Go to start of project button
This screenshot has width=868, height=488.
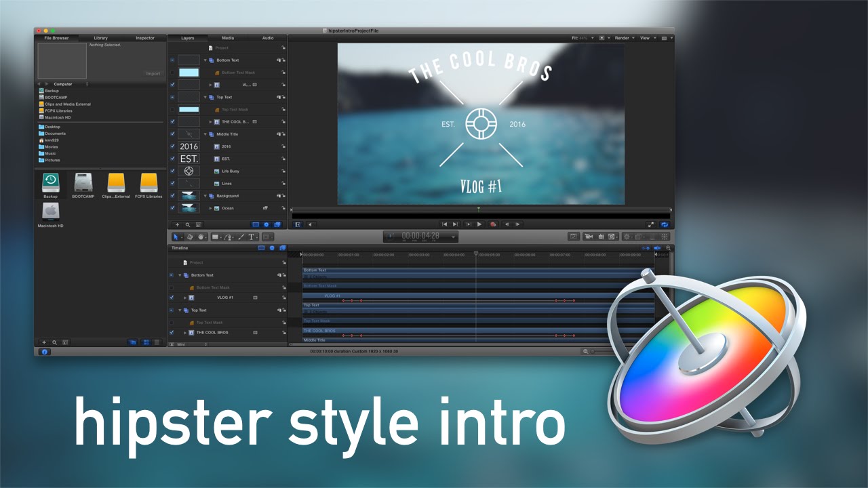445,224
